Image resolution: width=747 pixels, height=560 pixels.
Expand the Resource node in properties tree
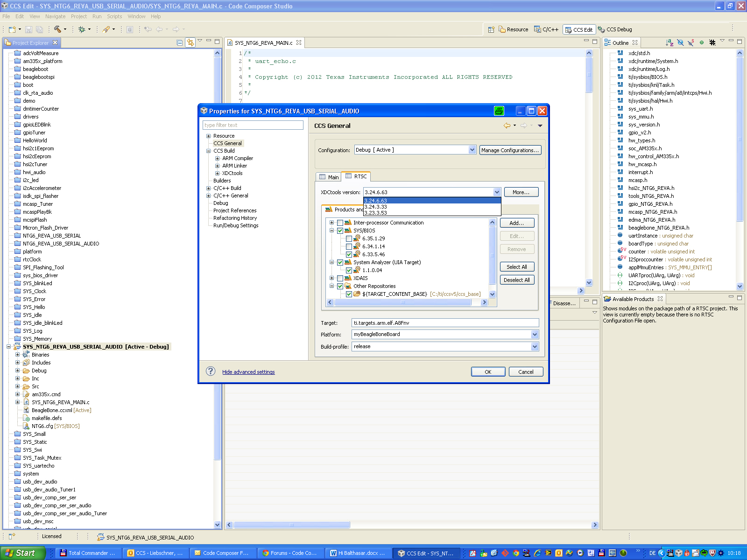coord(208,136)
